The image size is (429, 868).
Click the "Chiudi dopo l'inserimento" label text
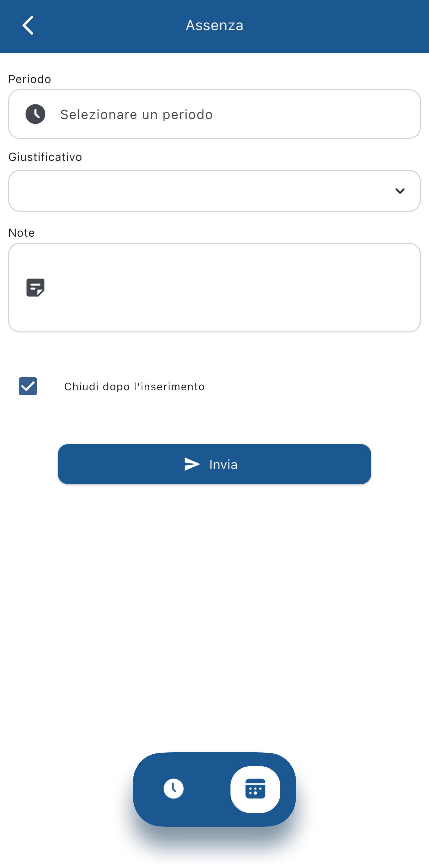(134, 387)
